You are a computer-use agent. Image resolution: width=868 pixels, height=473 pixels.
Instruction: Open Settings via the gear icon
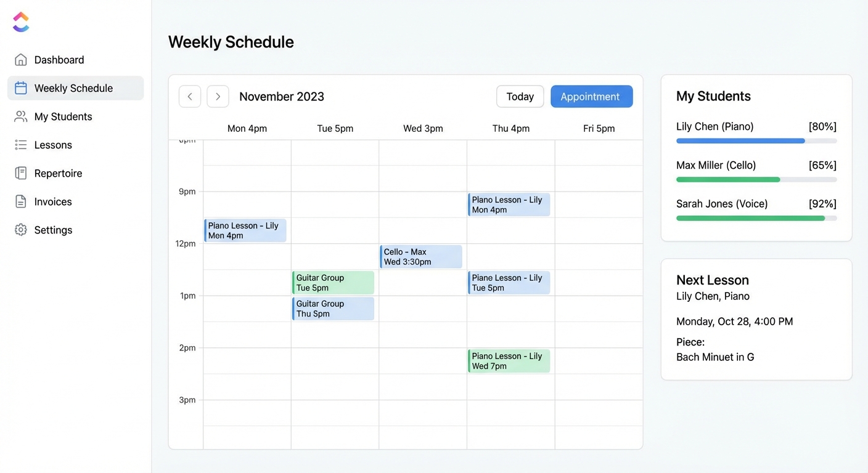pos(21,230)
